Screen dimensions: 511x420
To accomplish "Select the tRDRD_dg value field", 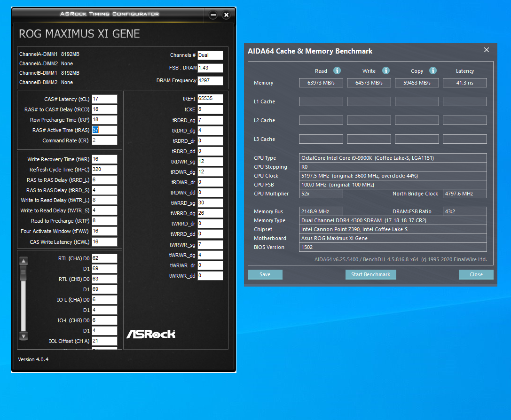I will (210, 131).
